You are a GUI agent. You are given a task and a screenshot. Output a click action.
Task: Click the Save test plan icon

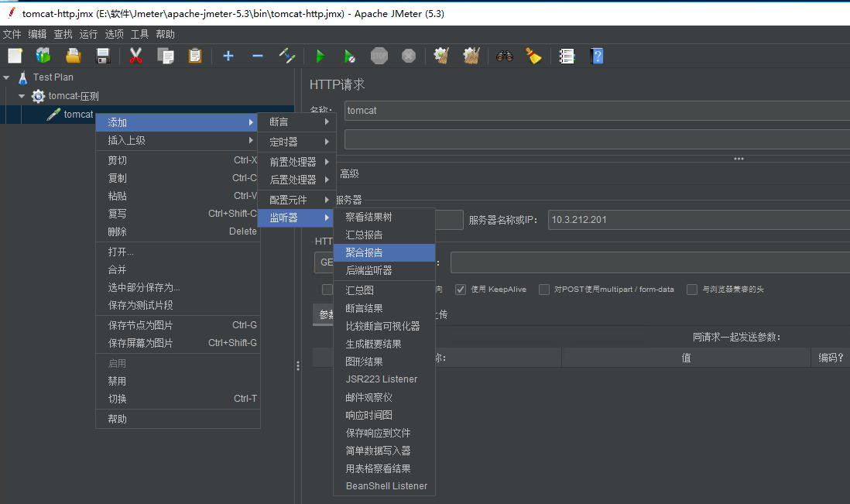104,56
